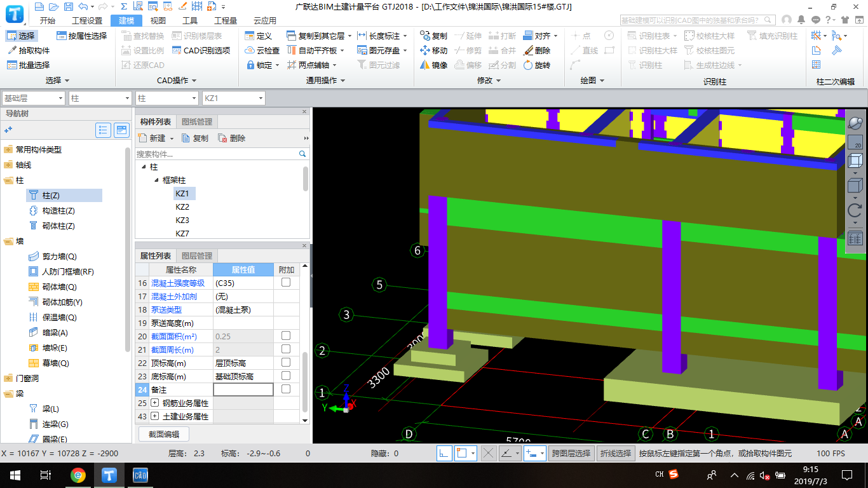Open Chrome from the Windows taskbar
The width and height of the screenshot is (868, 488).
[78, 475]
